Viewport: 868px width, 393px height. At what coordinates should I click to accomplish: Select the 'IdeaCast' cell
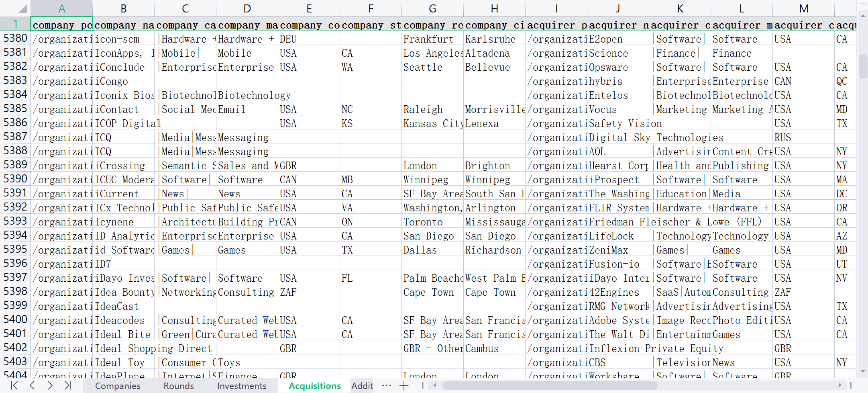tap(124, 306)
